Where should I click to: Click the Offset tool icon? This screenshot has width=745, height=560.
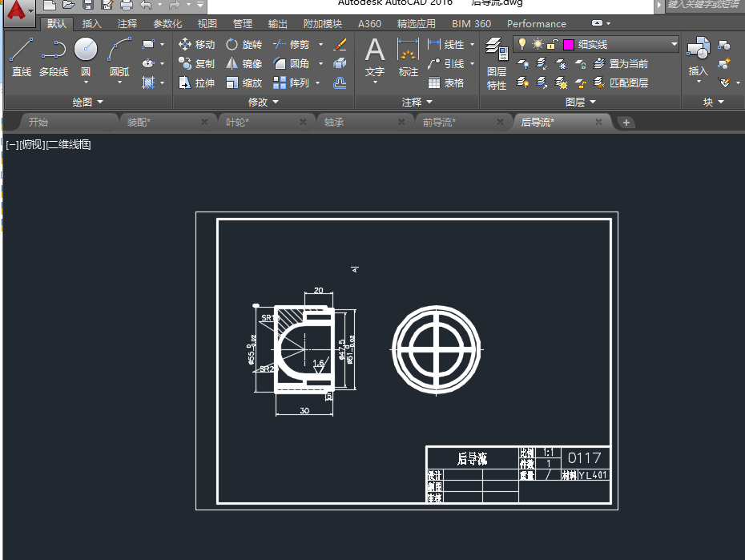(340, 83)
